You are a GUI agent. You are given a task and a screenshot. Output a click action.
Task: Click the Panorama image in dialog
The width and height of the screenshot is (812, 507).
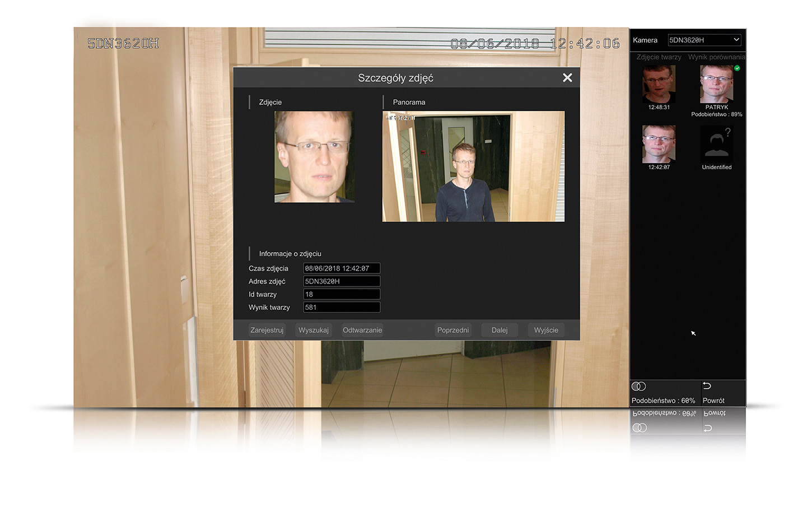pyautogui.click(x=473, y=166)
